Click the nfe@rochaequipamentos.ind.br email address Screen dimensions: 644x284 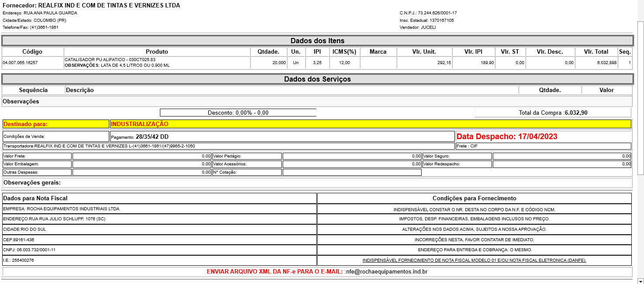click(387, 271)
